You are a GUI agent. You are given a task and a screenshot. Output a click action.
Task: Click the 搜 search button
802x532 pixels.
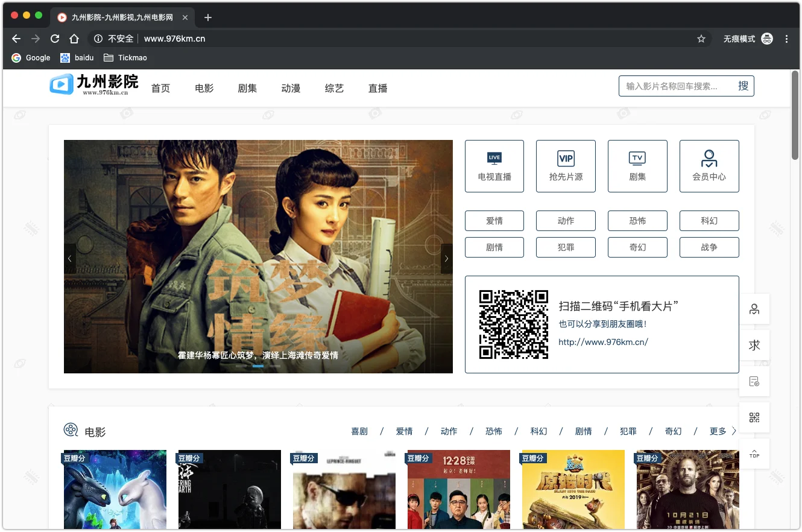[x=744, y=86]
